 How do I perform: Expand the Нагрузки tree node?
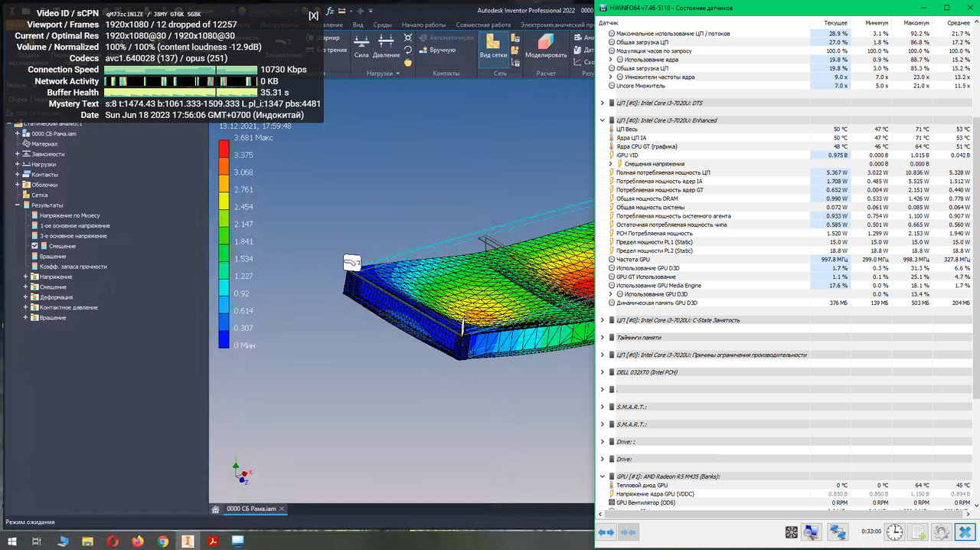click(18, 164)
